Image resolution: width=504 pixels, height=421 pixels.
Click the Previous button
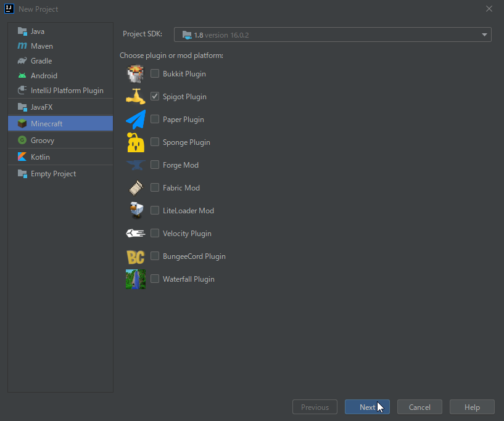point(315,407)
